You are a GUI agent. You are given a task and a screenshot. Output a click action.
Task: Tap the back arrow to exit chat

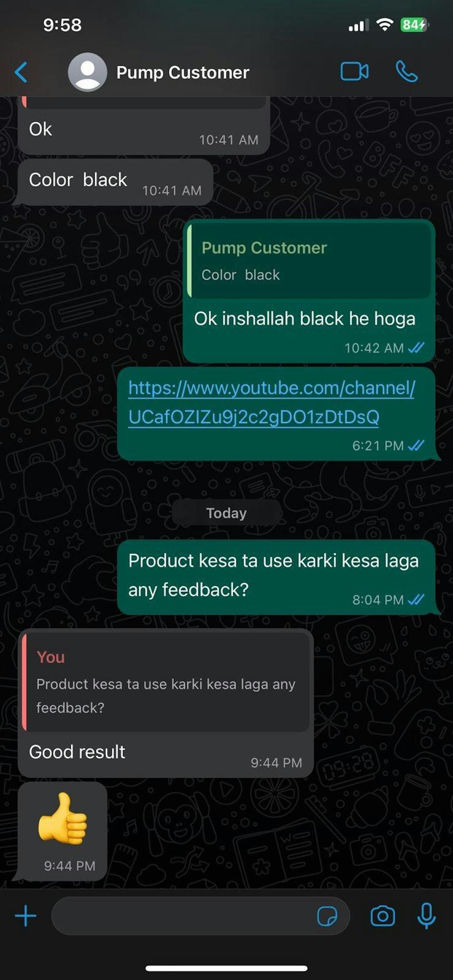coord(21,72)
